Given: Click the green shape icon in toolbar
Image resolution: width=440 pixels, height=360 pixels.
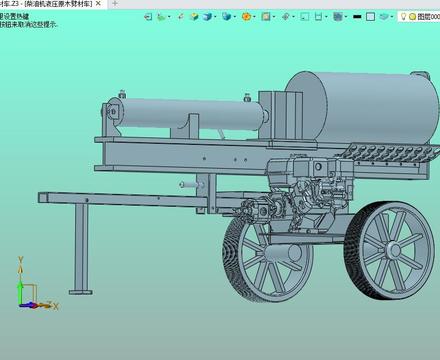Looking at the screenshot, I should click(162, 16).
